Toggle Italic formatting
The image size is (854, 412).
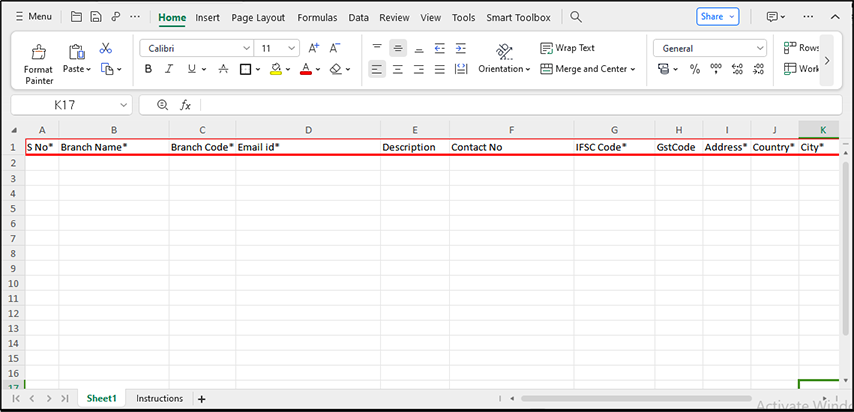[169, 69]
